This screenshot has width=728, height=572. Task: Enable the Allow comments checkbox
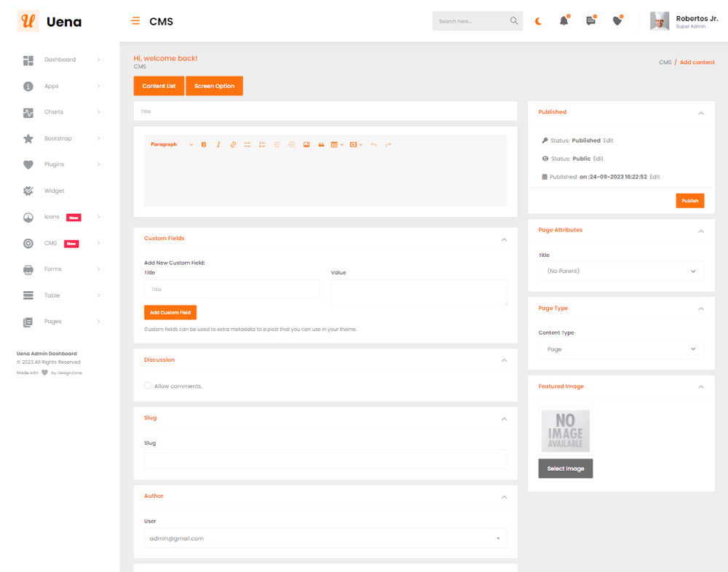(x=148, y=386)
